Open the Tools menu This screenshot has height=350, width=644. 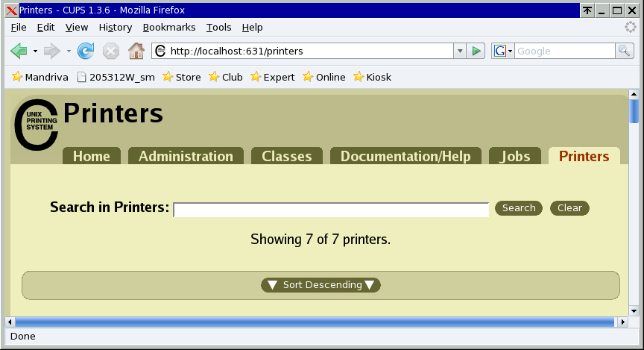pyautogui.click(x=218, y=27)
